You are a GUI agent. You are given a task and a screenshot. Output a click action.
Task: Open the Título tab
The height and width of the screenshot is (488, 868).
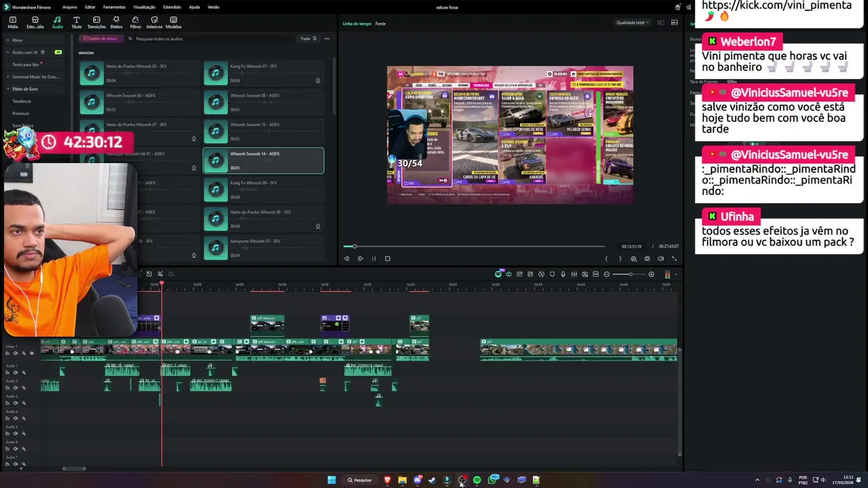tap(76, 22)
